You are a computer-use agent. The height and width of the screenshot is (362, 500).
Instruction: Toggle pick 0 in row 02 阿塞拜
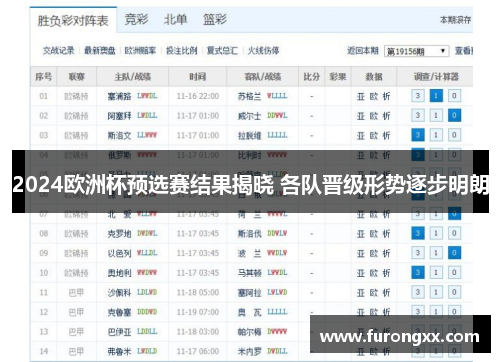tap(454, 116)
